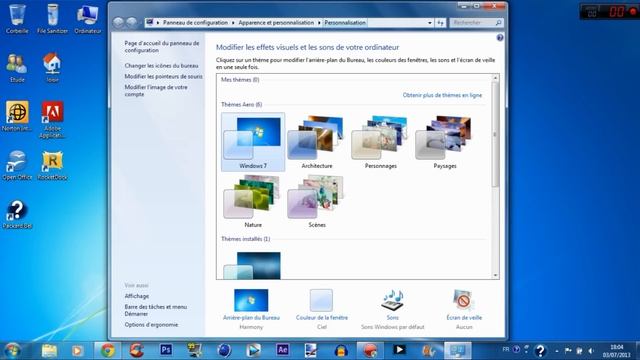This screenshot has height=360, width=640.
Task: Open Arrière-plan du Bureau settings icon
Action: 251,300
